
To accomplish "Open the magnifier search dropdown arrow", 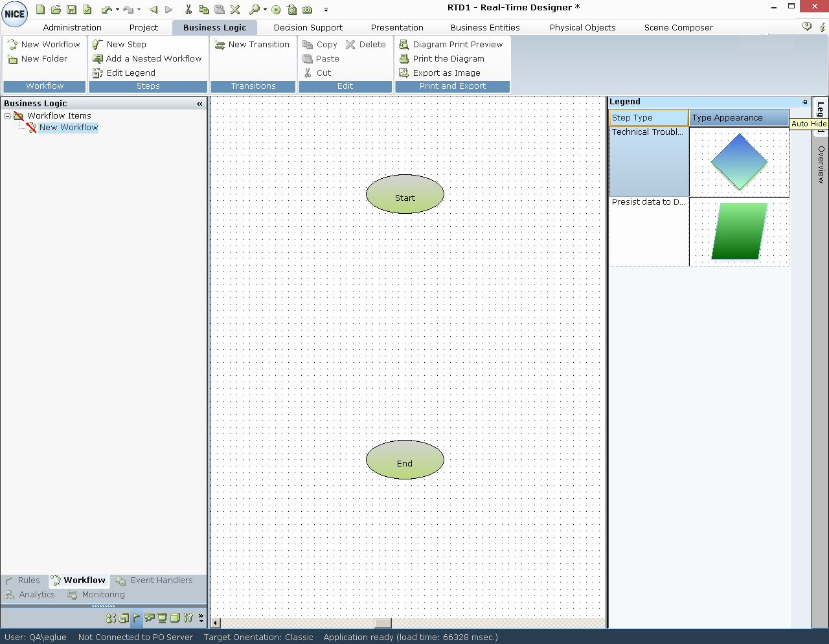I will tap(265, 10).
